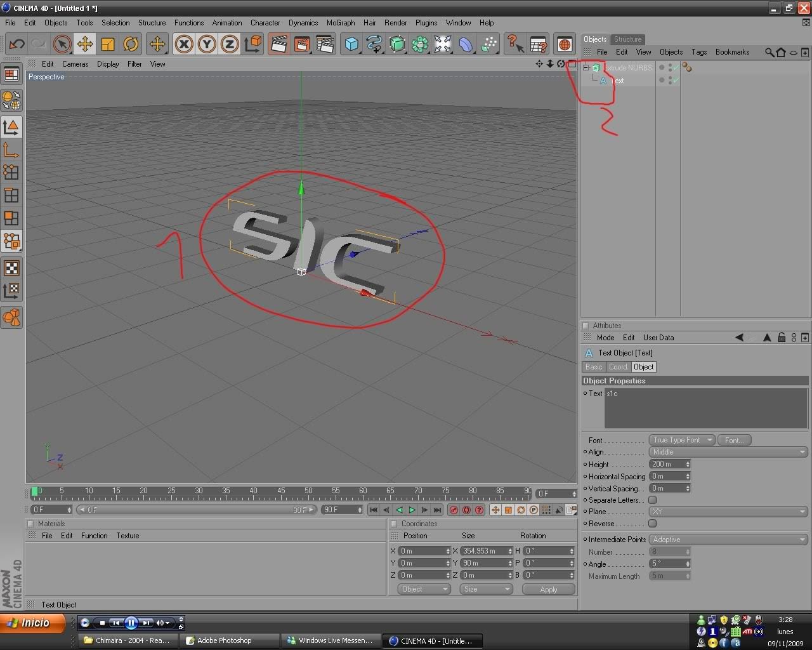Open True Type Font dropdown
Image resolution: width=812 pixels, height=650 pixels.
pos(682,440)
